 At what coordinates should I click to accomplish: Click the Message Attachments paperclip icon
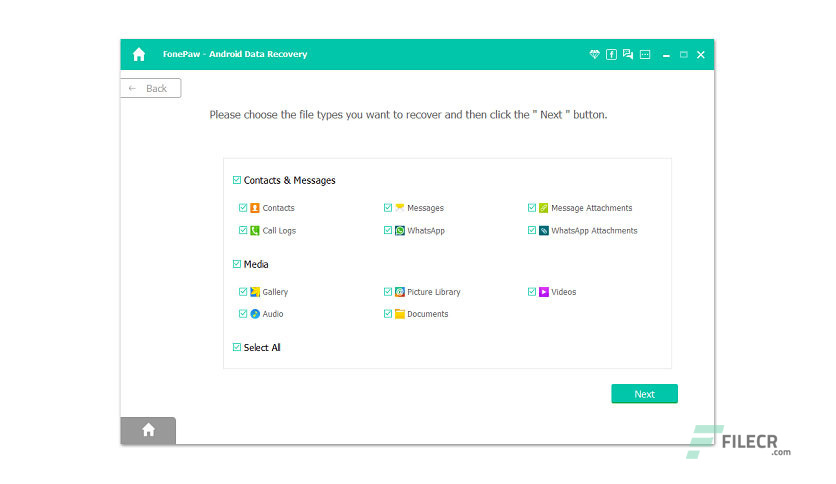tap(543, 208)
